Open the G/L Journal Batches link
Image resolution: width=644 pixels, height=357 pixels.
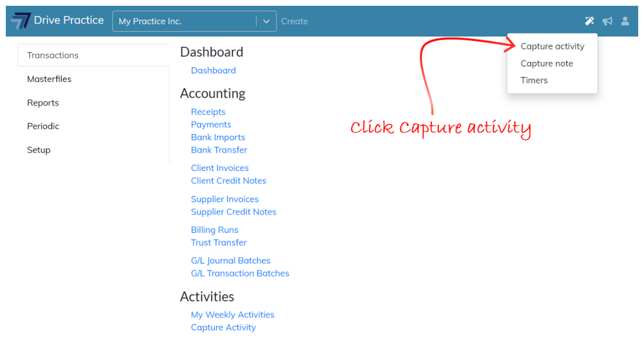[230, 260]
